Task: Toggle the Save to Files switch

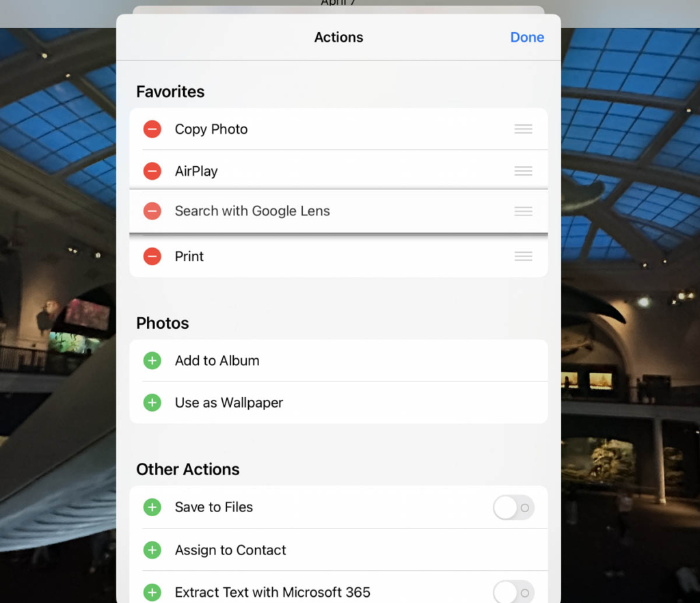Action: [x=513, y=507]
